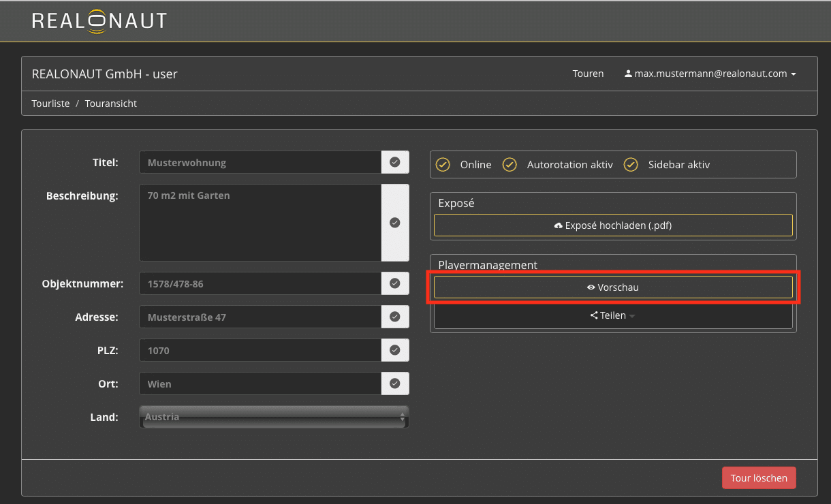
Task: Click the Beschreibung confirm checkmark icon
Action: 395,223
